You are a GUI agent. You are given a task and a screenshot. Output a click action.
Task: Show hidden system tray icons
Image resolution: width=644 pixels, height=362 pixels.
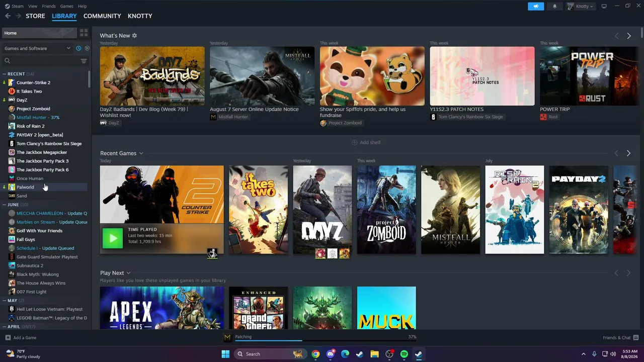click(584, 354)
